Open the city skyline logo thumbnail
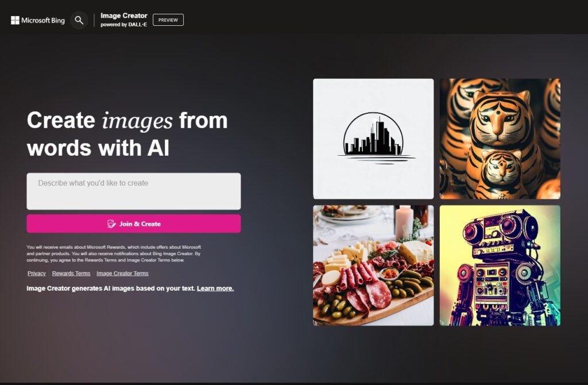This screenshot has width=588, height=385. pos(373,138)
